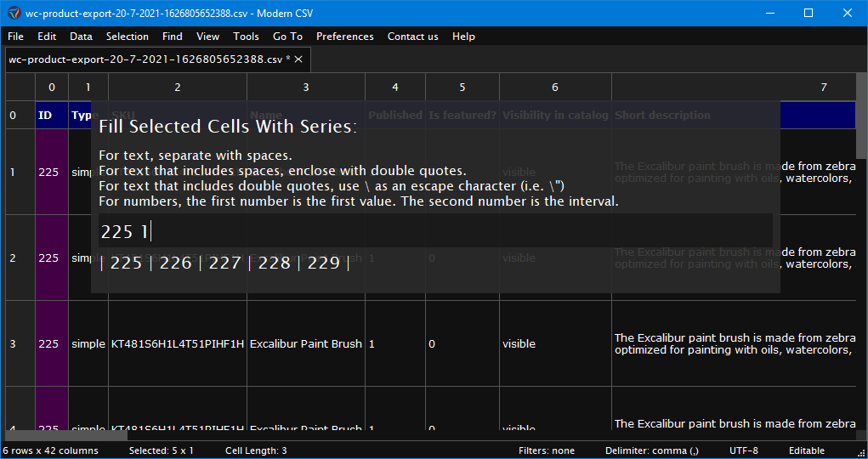Viewport: 868px width, 459px height.
Task: Click the horizontal scrollbar thumb
Action: (x=66, y=435)
